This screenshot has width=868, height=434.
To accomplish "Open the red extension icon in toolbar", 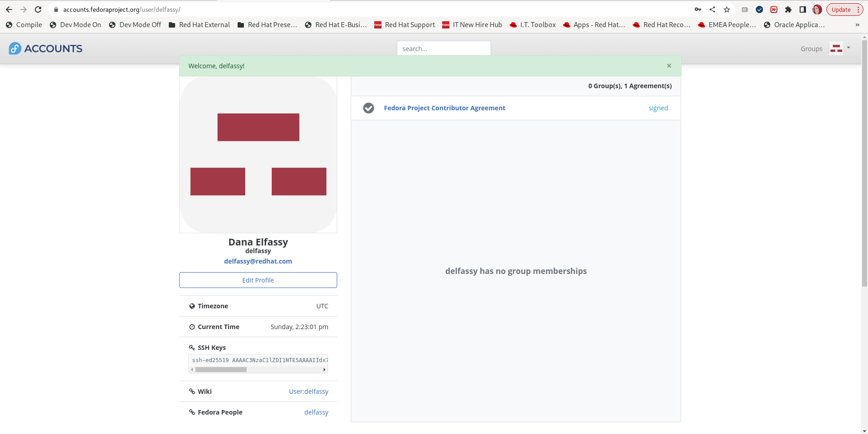I will point(774,9).
